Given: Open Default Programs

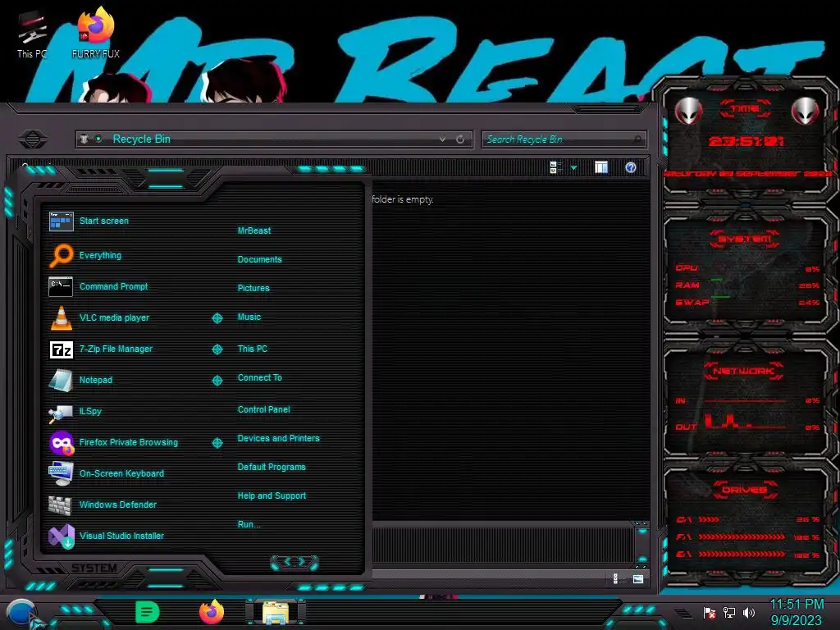Looking at the screenshot, I should (272, 467).
